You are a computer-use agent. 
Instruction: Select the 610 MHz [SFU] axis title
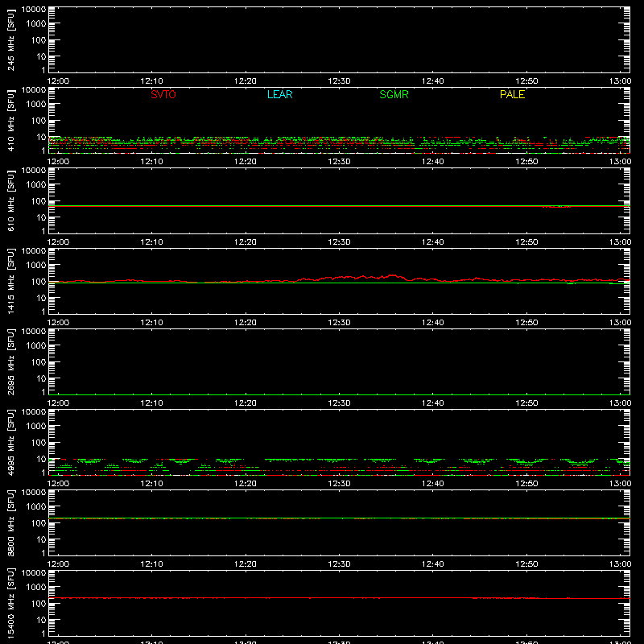(x=11, y=200)
